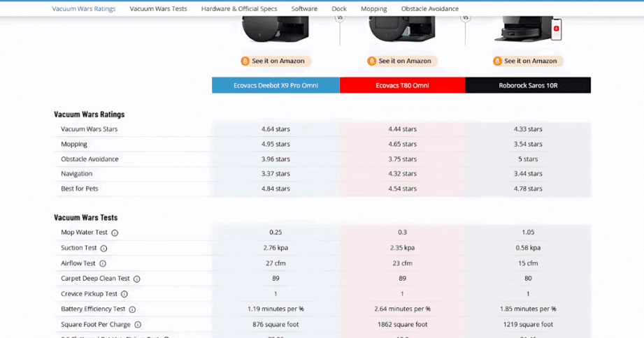Click Amazon icon under Deebot X9 Pro Omni
The image size is (644, 338).
(x=245, y=61)
